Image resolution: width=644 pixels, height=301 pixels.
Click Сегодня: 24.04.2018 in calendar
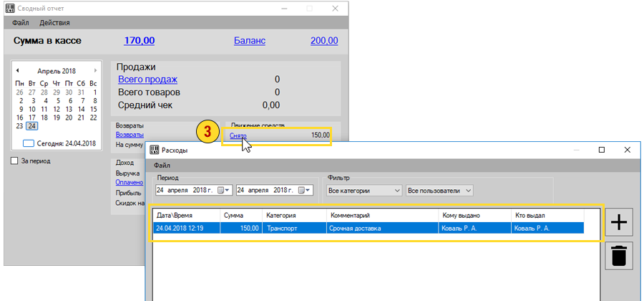point(59,143)
